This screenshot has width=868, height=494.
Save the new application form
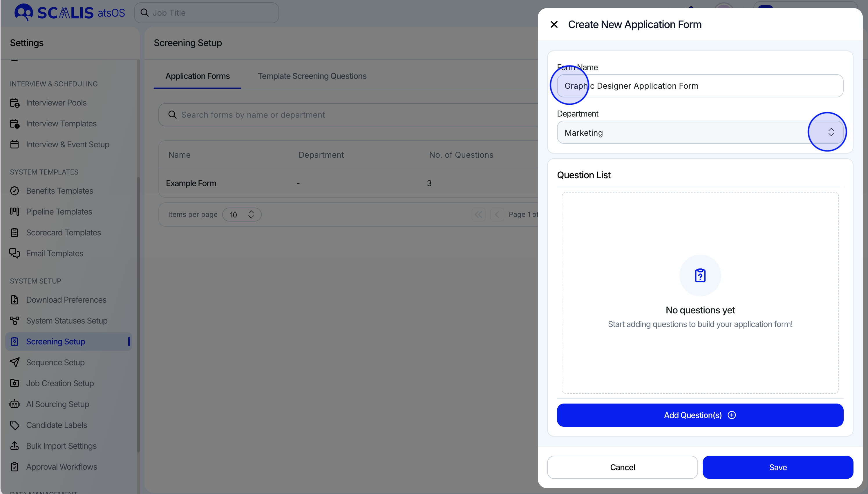pos(777,467)
